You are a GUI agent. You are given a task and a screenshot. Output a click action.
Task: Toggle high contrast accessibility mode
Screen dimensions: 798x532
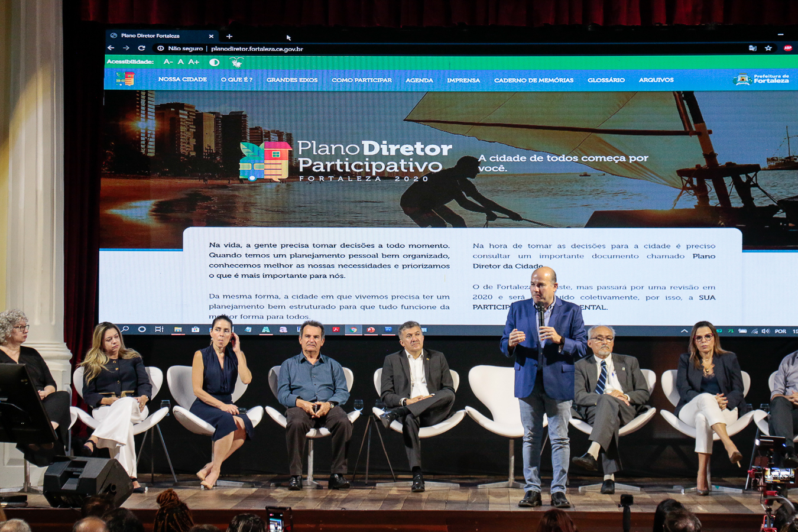(x=214, y=62)
